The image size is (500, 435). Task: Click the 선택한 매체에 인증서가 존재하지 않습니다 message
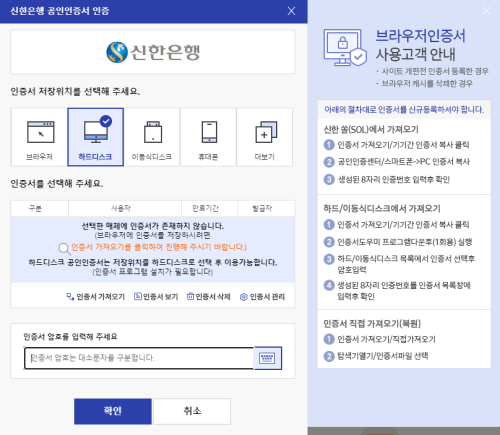tap(153, 226)
